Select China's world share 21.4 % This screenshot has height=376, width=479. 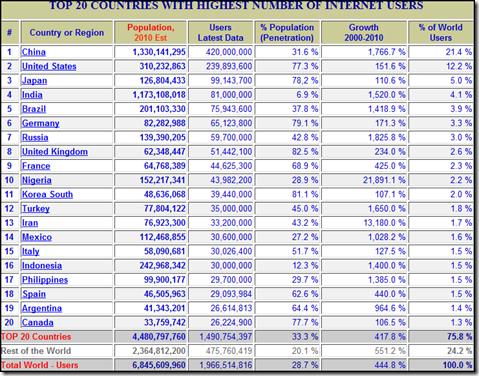459,52
